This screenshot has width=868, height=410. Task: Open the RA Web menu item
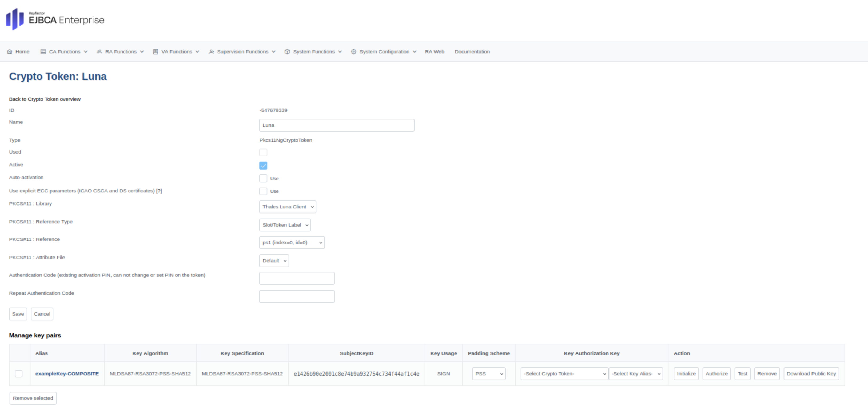click(x=434, y=51)
